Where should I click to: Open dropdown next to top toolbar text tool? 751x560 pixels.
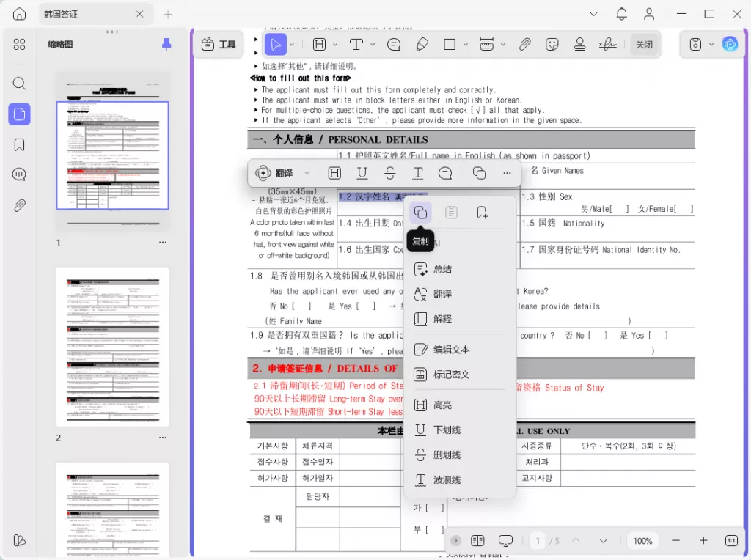click(373, 45)
